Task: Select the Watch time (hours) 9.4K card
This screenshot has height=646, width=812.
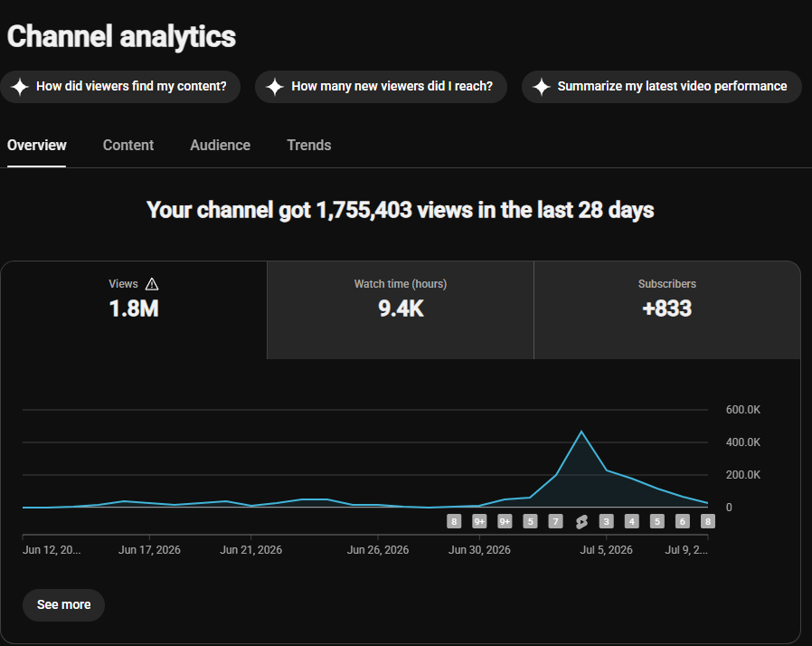Action: pos(401,309)
